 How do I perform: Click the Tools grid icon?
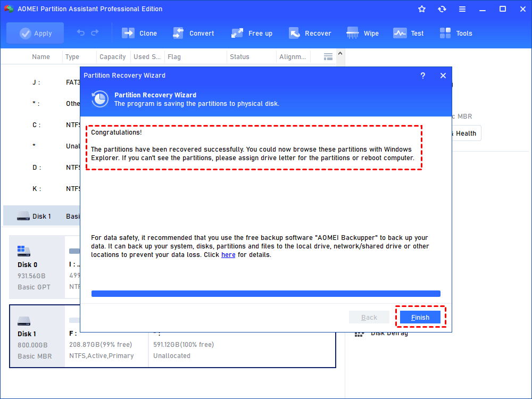click(x=445, y=33)
